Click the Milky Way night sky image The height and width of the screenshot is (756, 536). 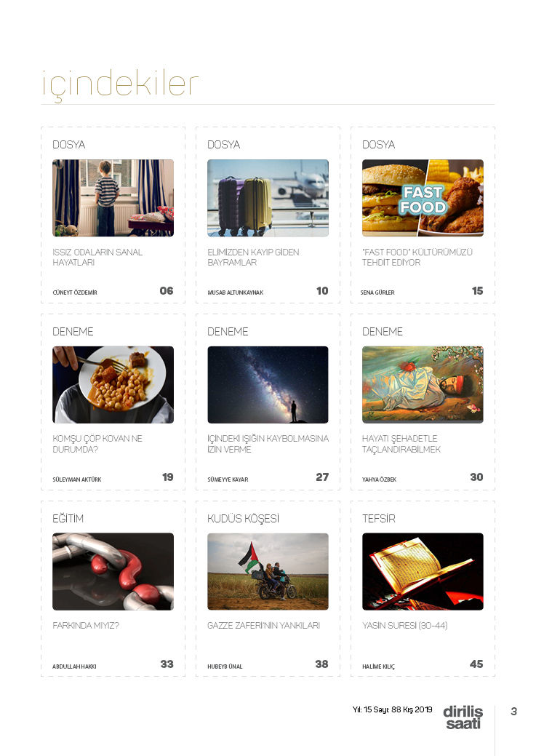(268, 385)
